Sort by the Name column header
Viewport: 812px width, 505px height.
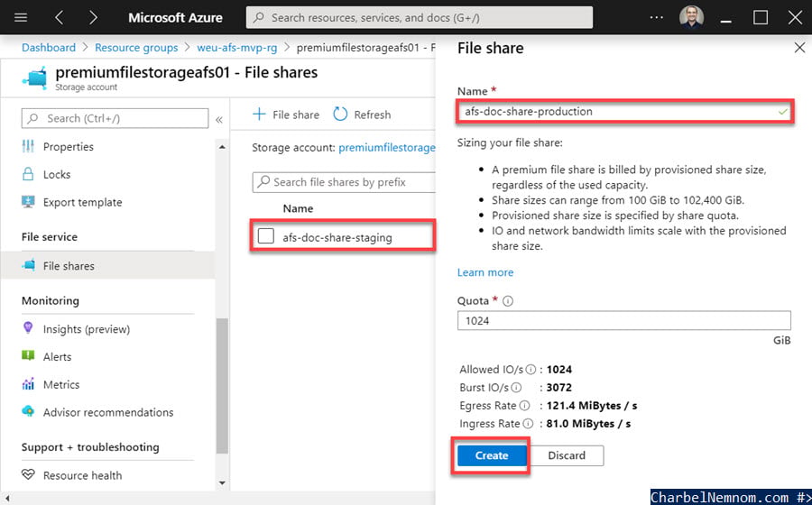coord(299,208)
